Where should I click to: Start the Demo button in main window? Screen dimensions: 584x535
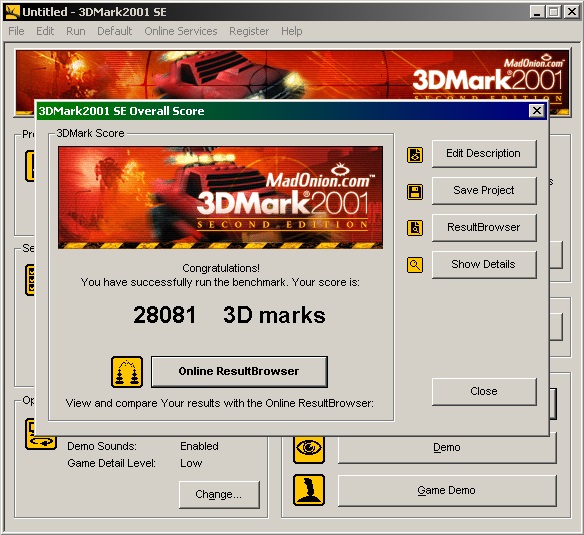[x=447, y=447]
